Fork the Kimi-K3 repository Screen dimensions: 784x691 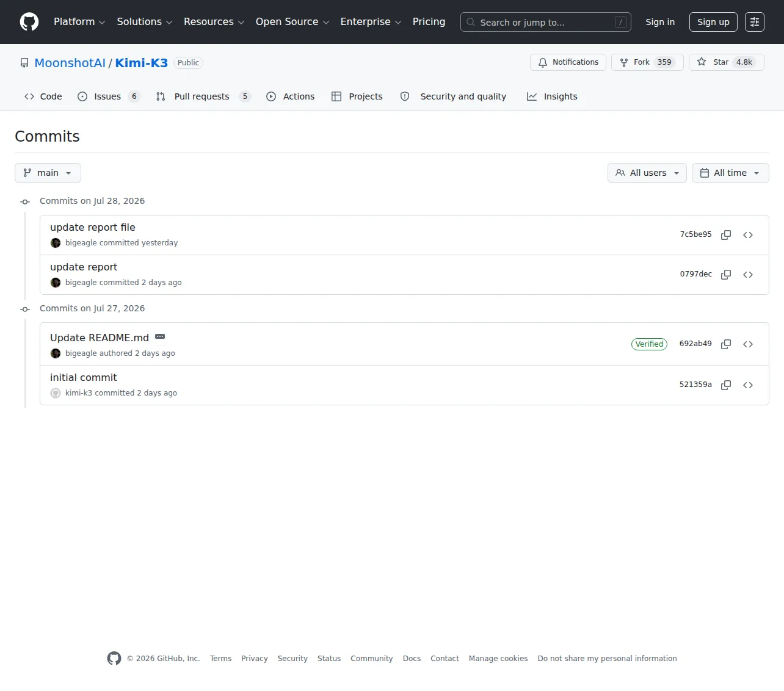647,62
